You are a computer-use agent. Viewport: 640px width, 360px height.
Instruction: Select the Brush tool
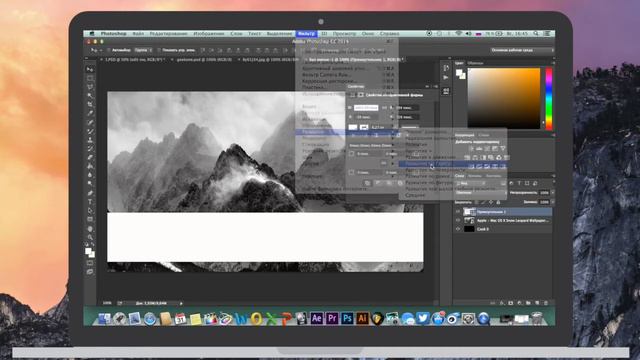tap(90, 131)
